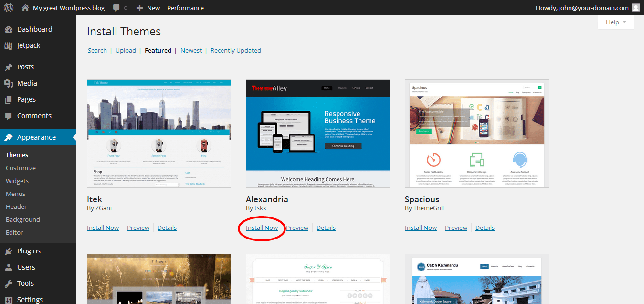Switch to the Featured tab
644x304 pixels.
pyautogui.click(x=158, y=50)
